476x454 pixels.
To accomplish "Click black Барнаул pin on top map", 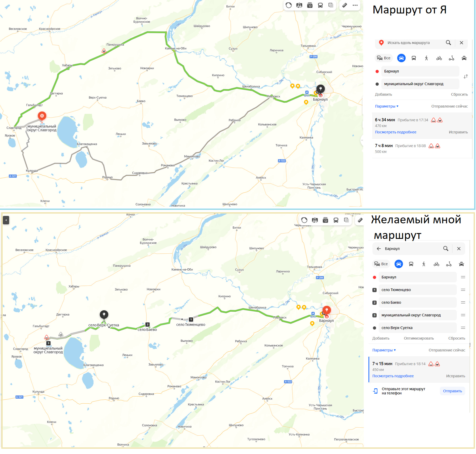I will pyautogui.click(x=320, y=89).
